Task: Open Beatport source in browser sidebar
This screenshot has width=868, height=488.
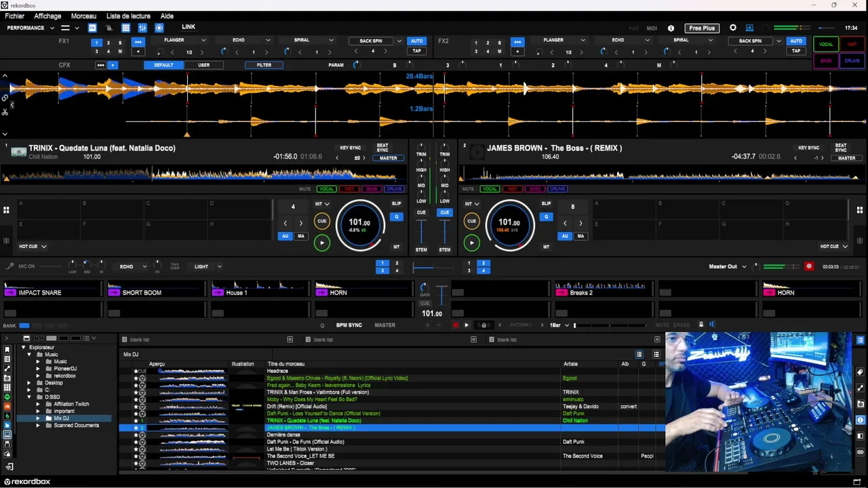Action: 7,415
